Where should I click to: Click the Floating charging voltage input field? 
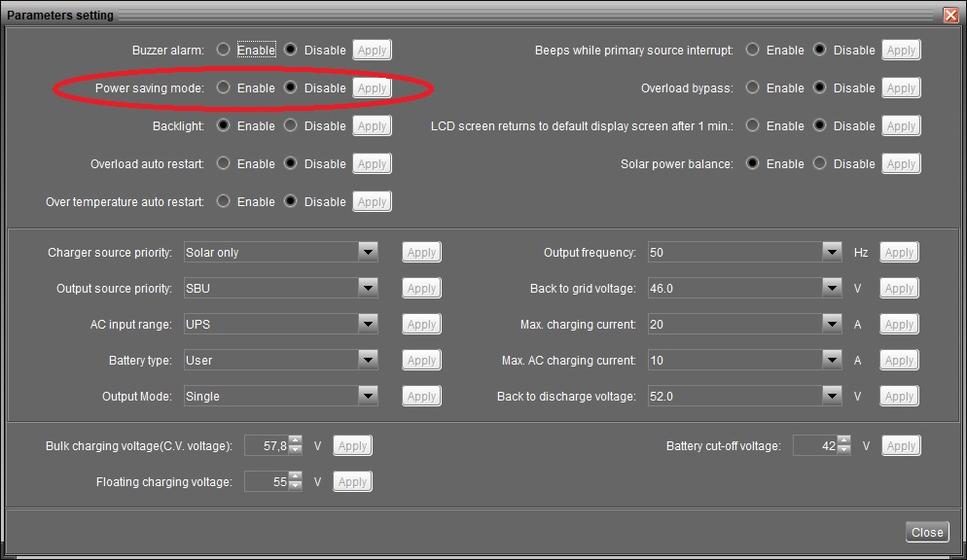(x=266, y=482)
